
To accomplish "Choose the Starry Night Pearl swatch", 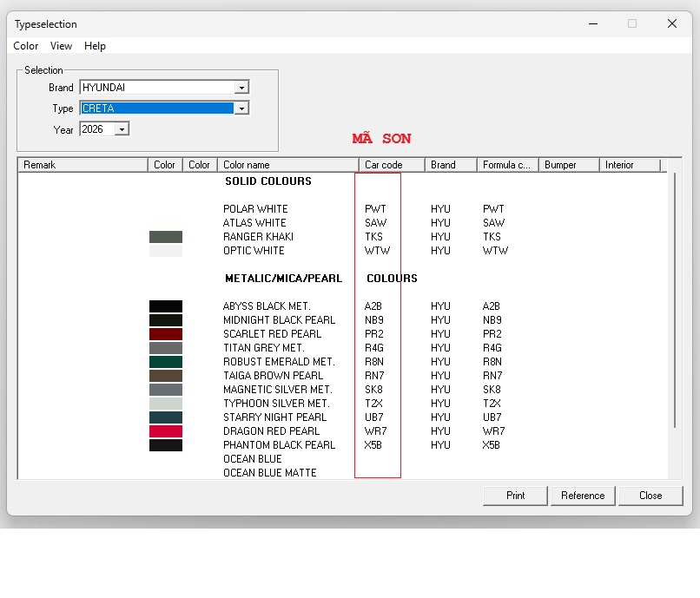I will (166, 417).
